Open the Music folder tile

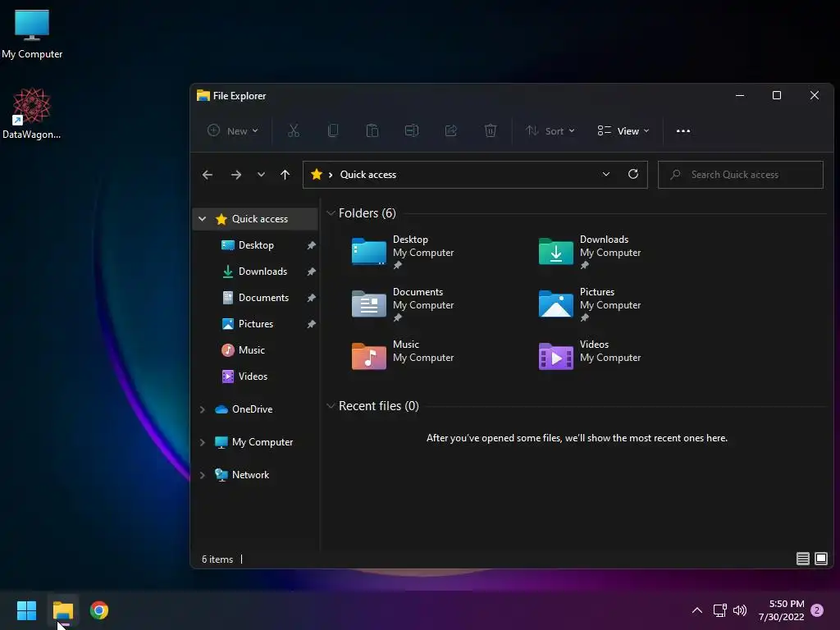coord(403,356)
